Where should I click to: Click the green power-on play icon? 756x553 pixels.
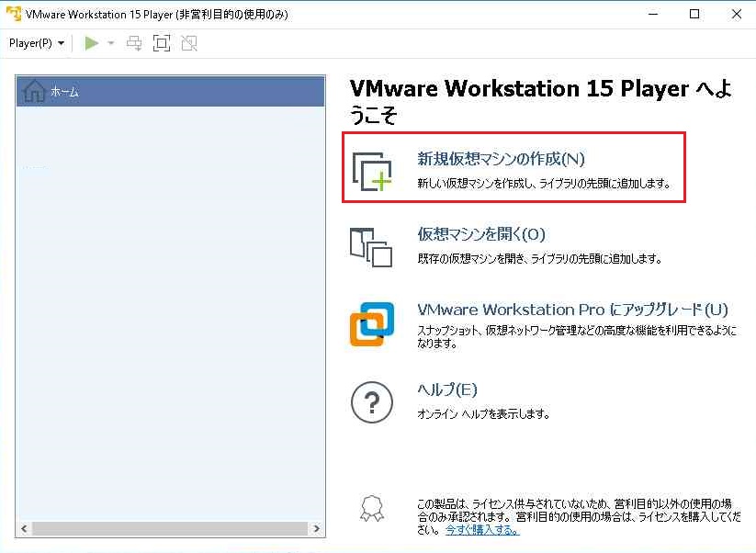click(91, 43)
